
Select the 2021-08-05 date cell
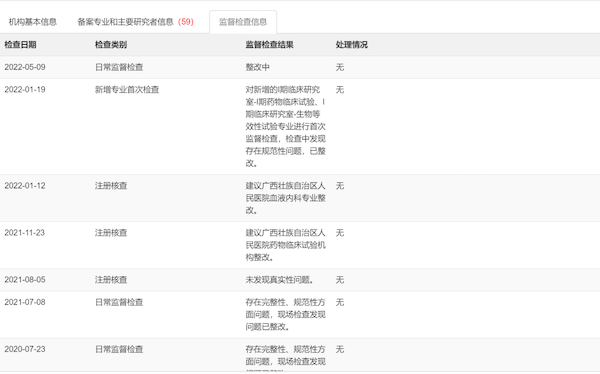pos(25,280)
